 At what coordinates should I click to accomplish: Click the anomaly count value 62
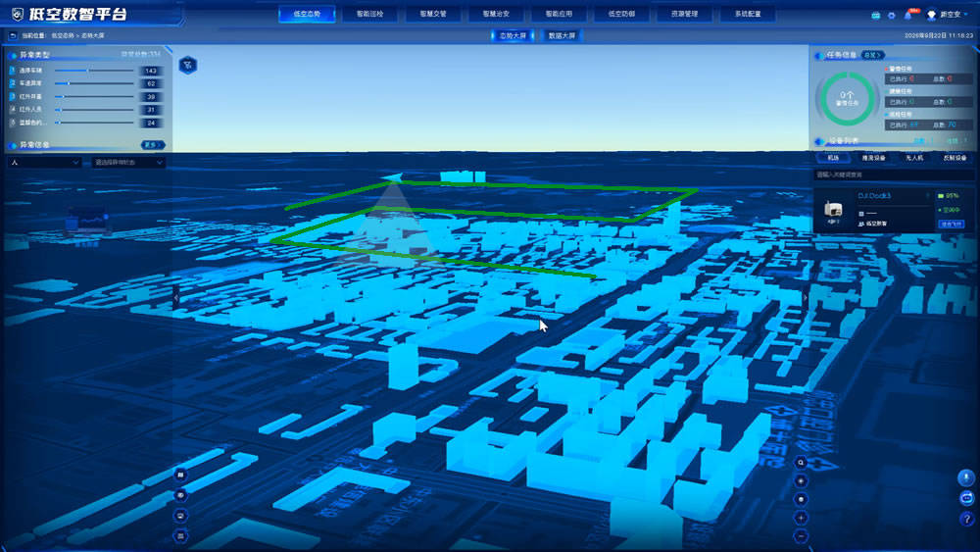(151, 83)
